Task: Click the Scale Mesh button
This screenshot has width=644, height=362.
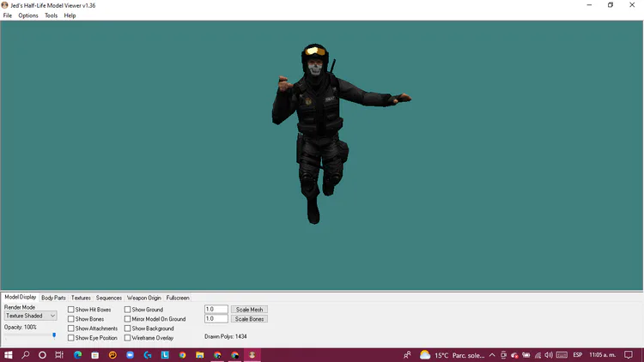Action: (249, 310)
